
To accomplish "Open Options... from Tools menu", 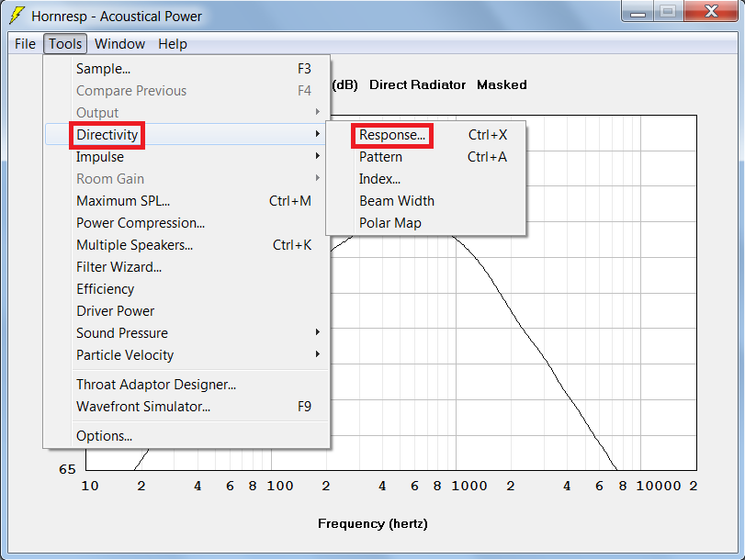I will coord(187,436).
